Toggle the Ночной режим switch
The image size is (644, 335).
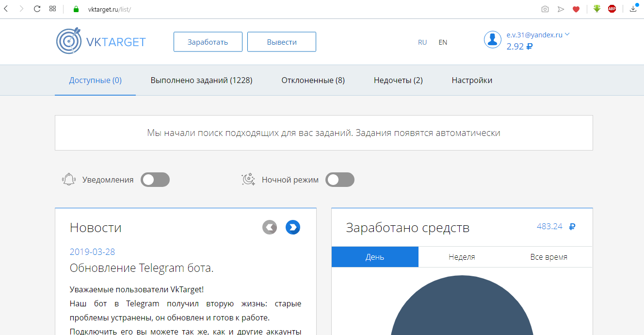click(340, 180)
